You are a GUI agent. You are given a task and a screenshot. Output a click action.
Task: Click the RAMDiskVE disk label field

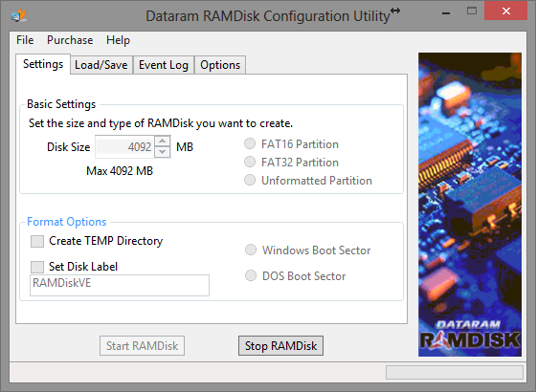120,285
